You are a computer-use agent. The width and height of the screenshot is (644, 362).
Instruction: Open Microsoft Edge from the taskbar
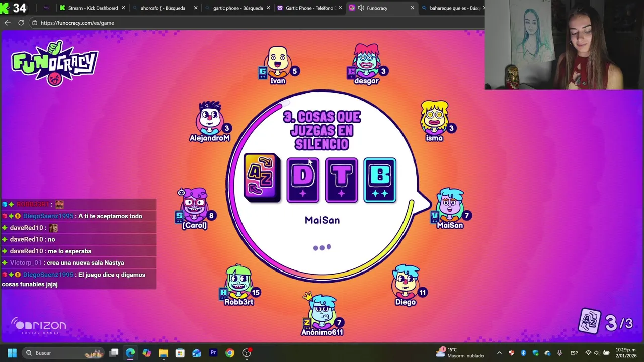click(x=130, y=353)
